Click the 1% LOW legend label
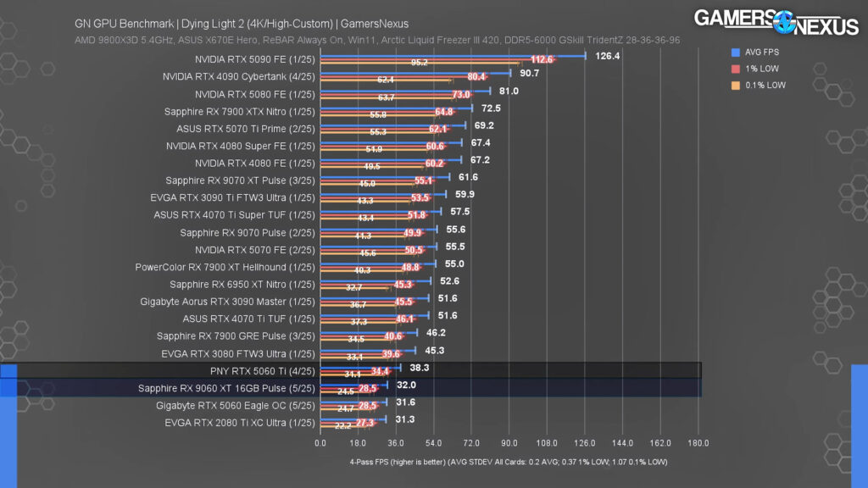Screen dimensions: 868x488 click(762, 69)
